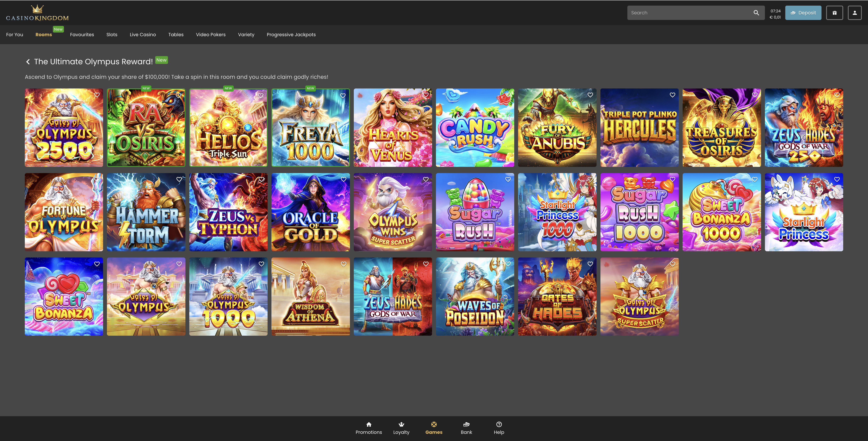The height and width of the screenshot is (441, 868).
Task: Open Helios Triple Sun game tile
Action: (x=228, y=128)
